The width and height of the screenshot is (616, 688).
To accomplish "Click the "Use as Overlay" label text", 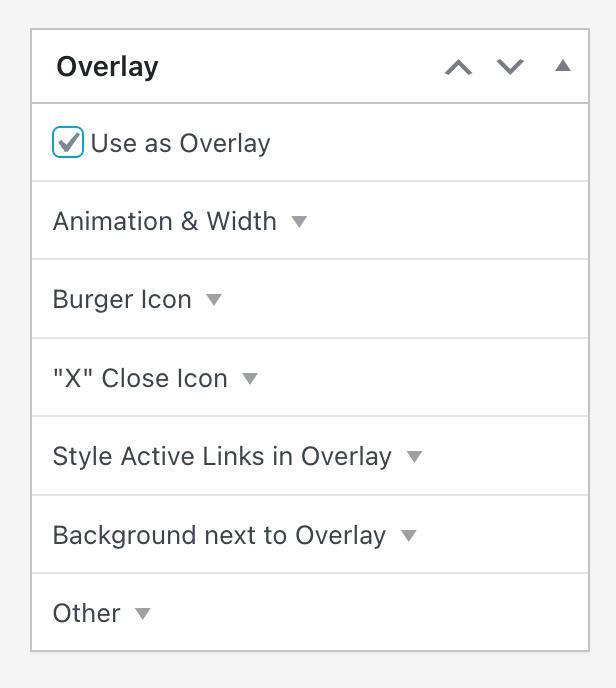I will [180, 143].
